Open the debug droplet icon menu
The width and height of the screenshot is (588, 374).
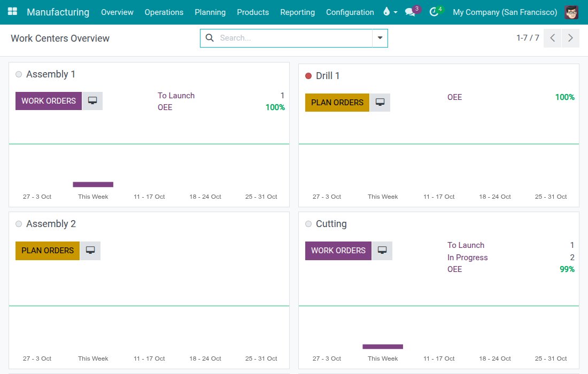click(390, 12)
